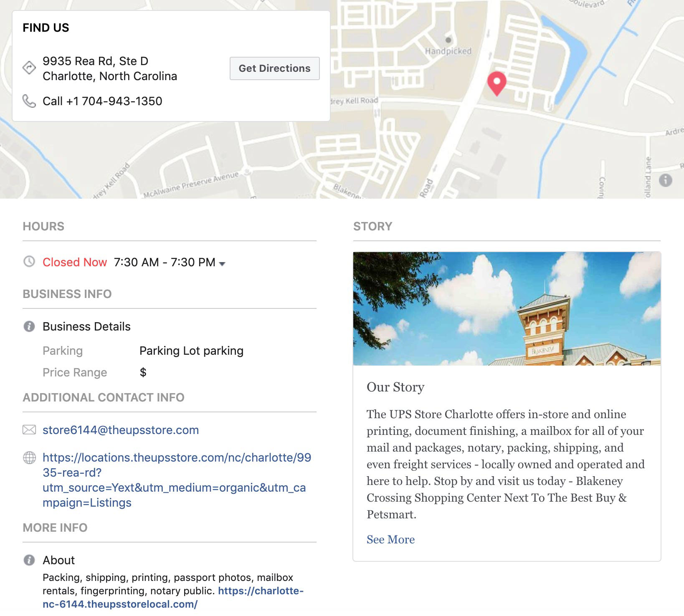Click the map info icon

(x=665, y=180)
